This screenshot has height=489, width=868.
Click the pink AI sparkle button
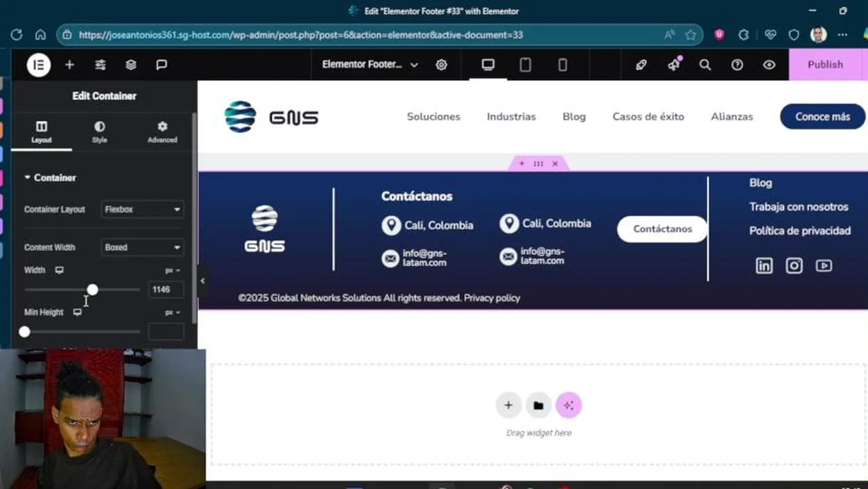(x=568, y=405)
